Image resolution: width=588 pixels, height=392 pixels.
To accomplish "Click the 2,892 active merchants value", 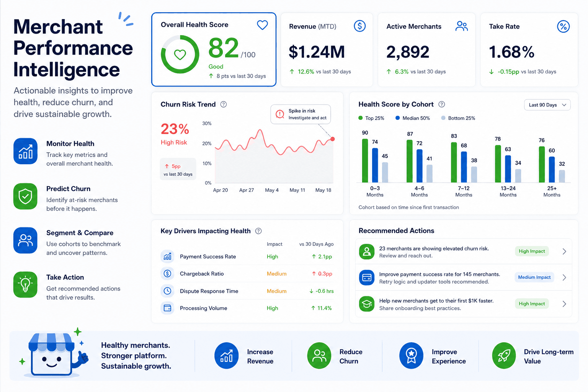I will click(408, 52).
